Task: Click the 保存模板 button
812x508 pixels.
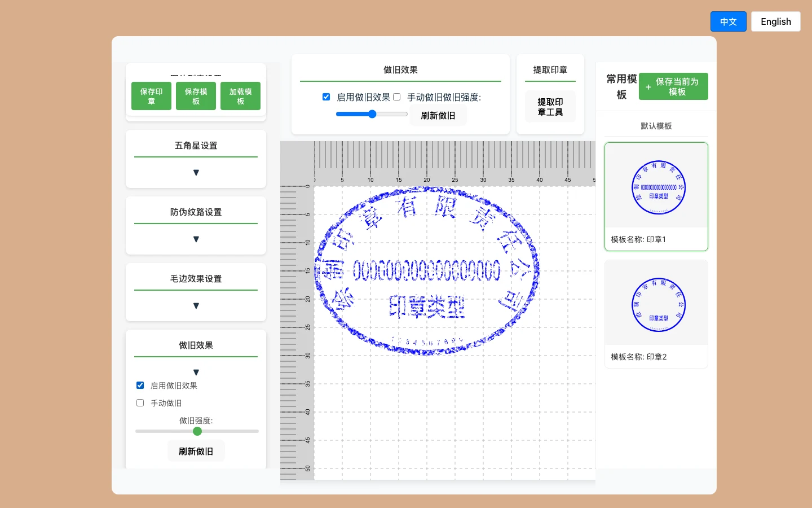Action: (196, 96)
